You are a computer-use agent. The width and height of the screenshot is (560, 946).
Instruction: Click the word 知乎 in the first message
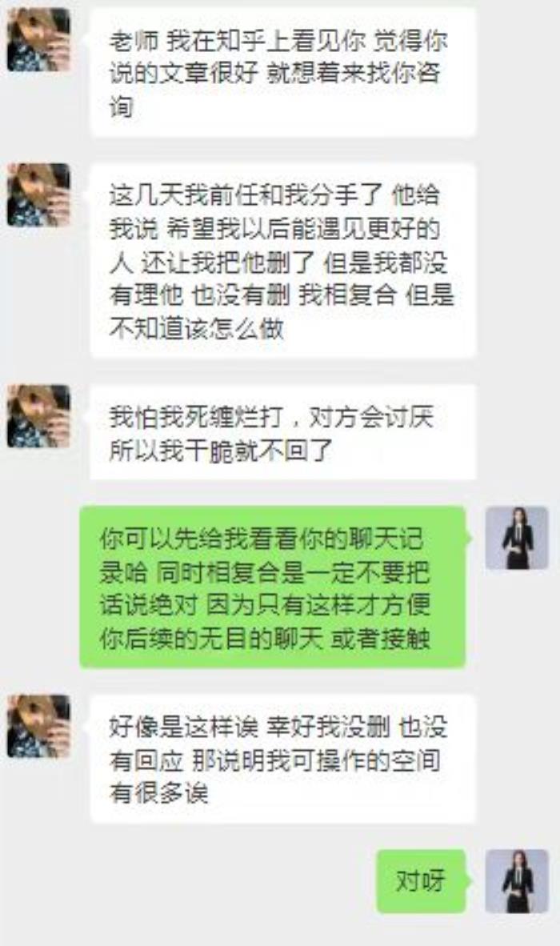coord(243,41)
